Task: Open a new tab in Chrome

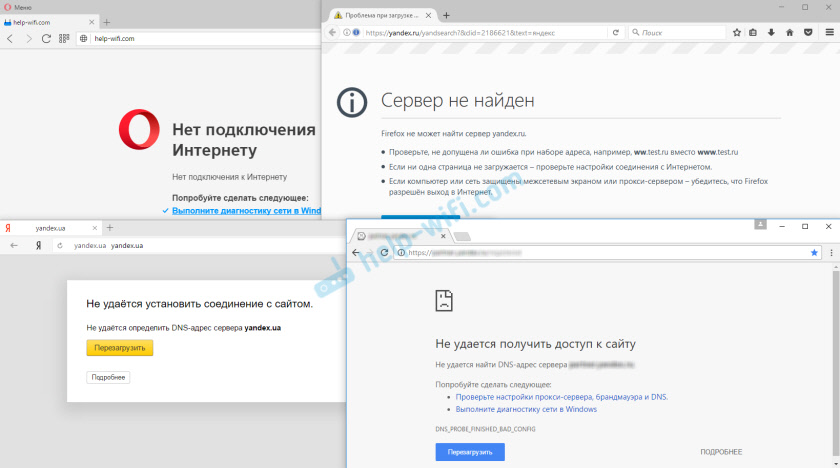Action: click(462, 236)
